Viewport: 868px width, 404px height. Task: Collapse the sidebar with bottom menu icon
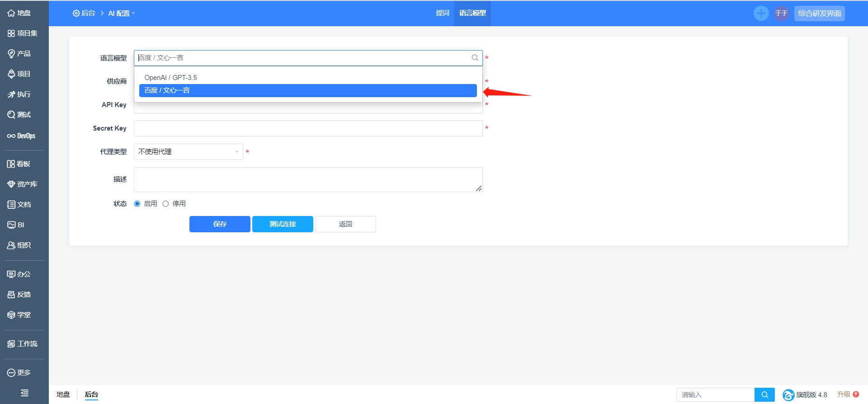click(x=24, y=393)
